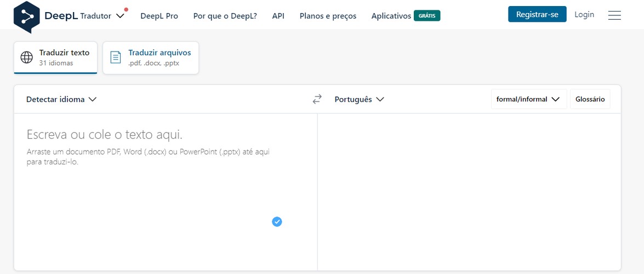The height and width of the screenshot is (274, 644).
Task: Open the Planos e preços page
Action: (x=328, y=16)
